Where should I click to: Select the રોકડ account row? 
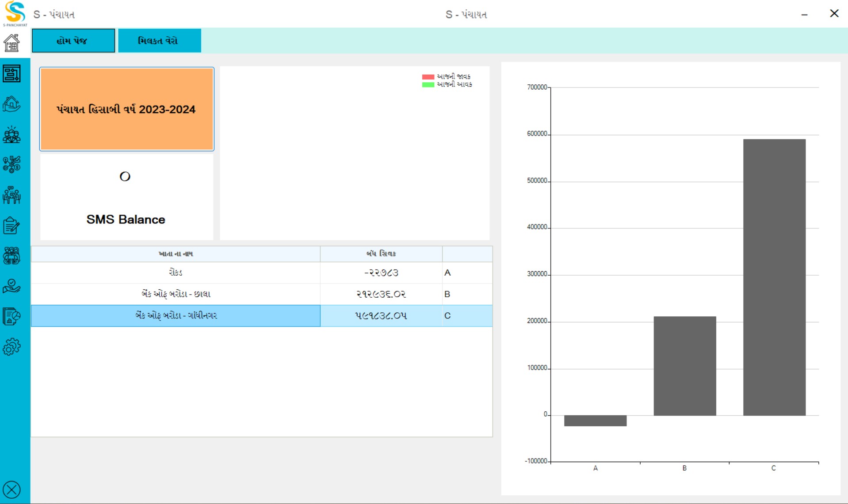(176, 273)
